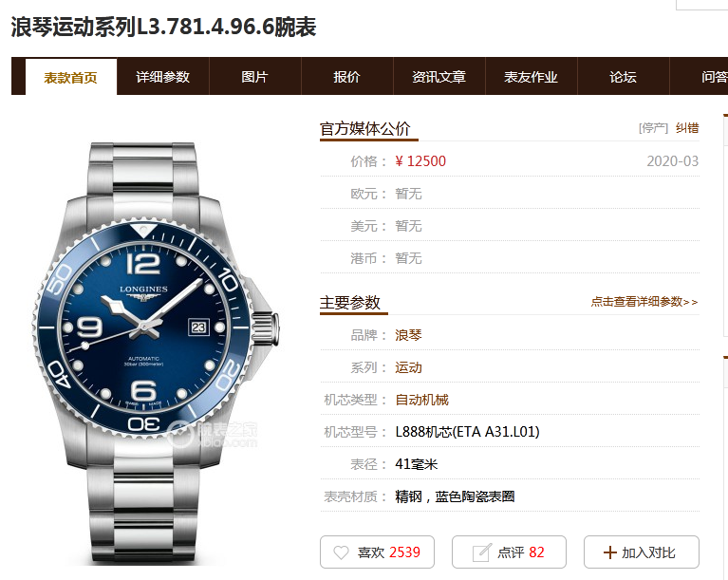This screenshot has width=728, height=580.
Task: Click the 自动机械 movement type link
Action: [421, 400]
